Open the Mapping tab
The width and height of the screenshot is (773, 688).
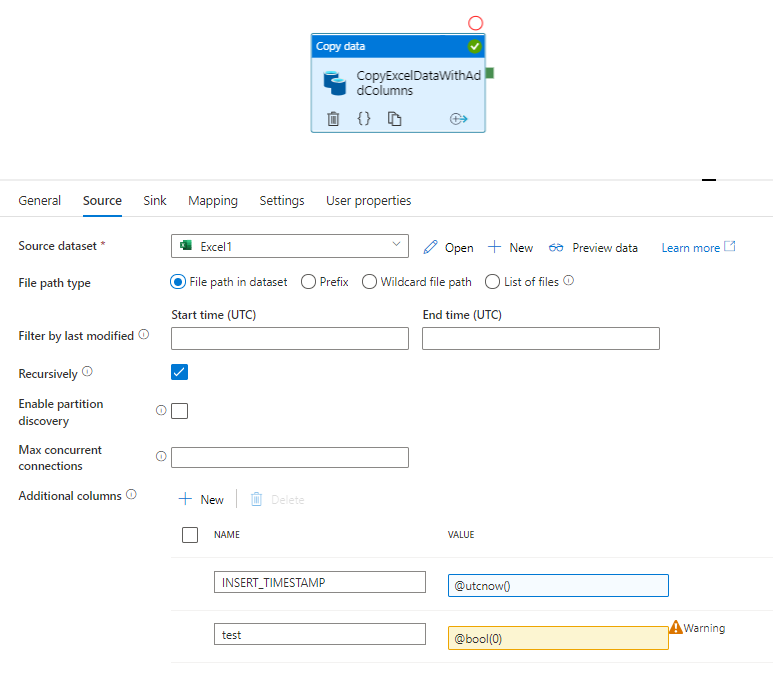(x=213, y=201)
